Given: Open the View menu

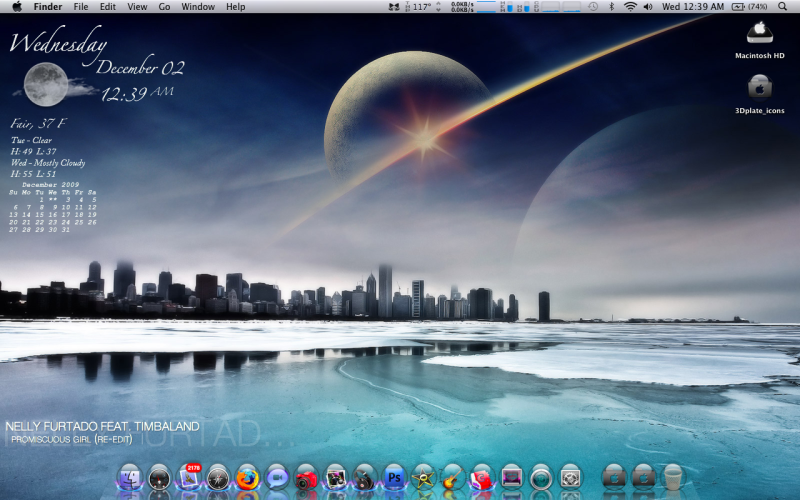Looking at the screenshot, I should tap(137, 7).
